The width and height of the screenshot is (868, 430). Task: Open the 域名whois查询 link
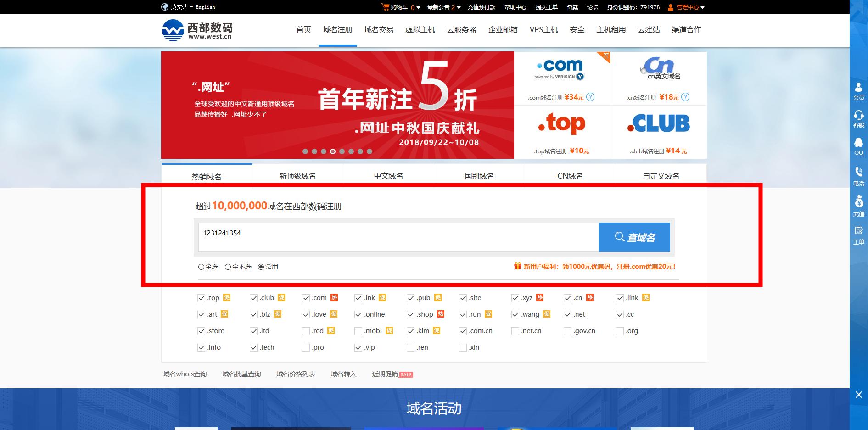click(x=184, y=374)
